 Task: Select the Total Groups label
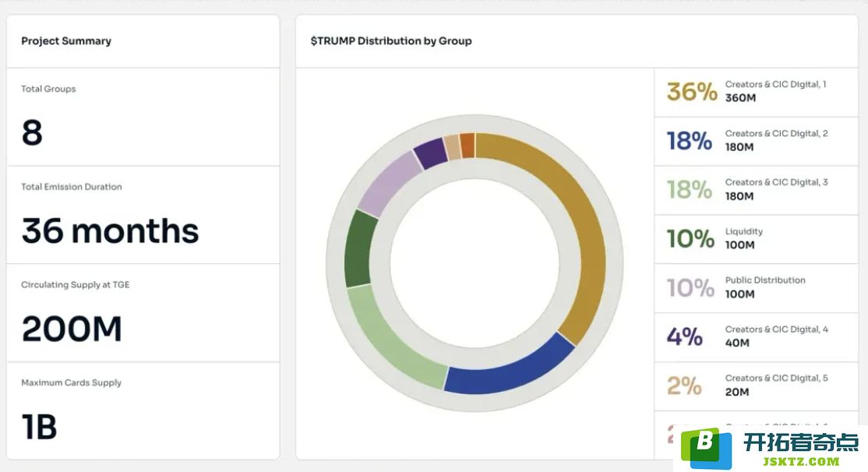pyautogui.click(x=48, y=89)
